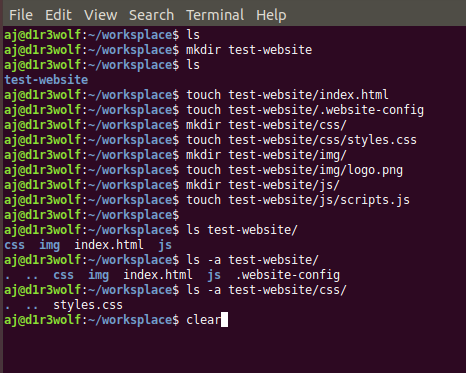Screen dimensions: 466x373
Task: Open the Help menu
Action: click(x=271, y=15)
